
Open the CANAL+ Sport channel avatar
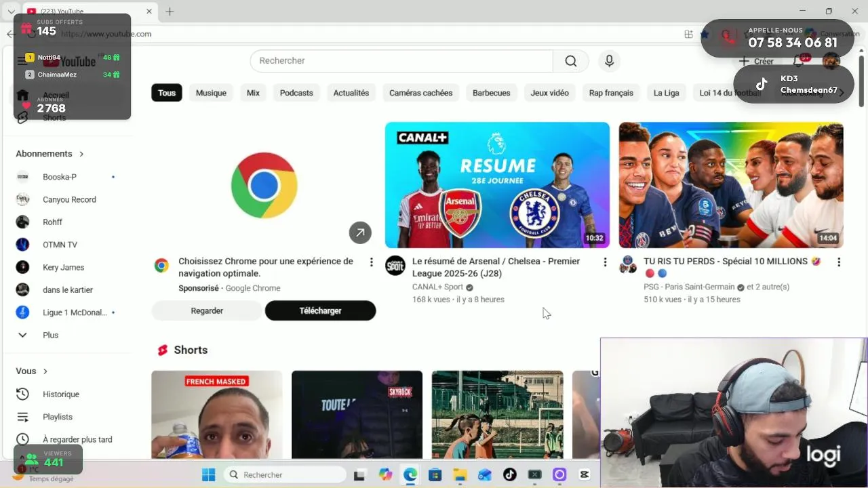pyautogui.click(x=395, y=266)
